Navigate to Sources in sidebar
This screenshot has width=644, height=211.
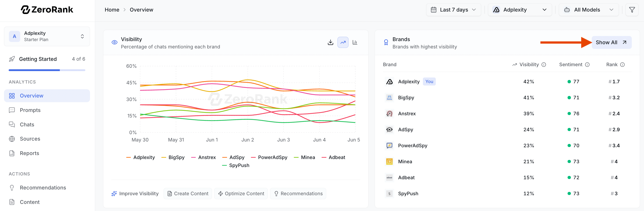(47, 139)
